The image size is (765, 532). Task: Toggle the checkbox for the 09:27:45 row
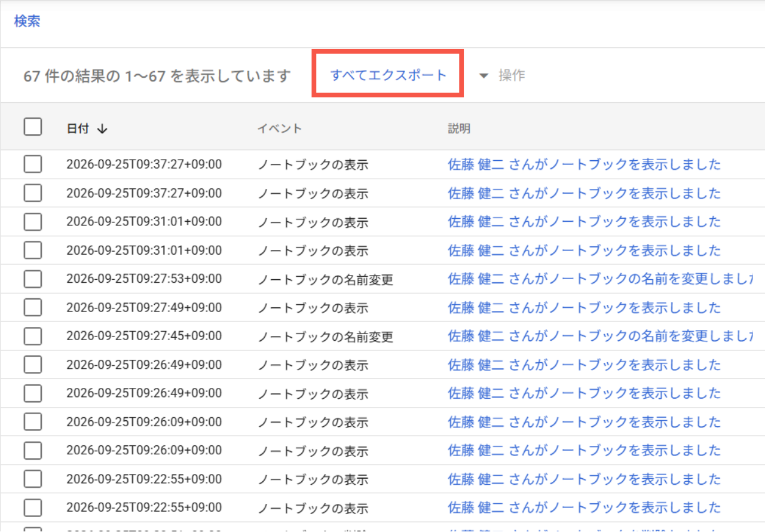pyautogui.click(x=33, y=337)
